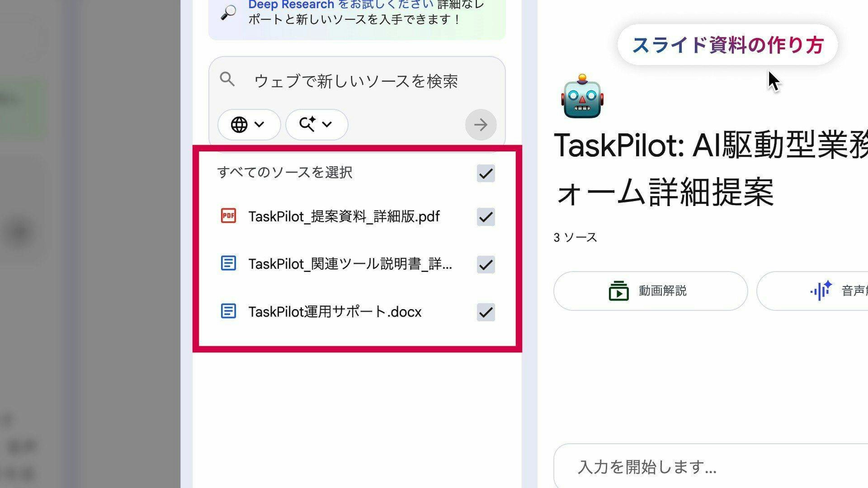Deselect the TaskPilot運用サポート.docx checkbox
Image resolution: width=868 pixels, height=488 pixels.
486,312
